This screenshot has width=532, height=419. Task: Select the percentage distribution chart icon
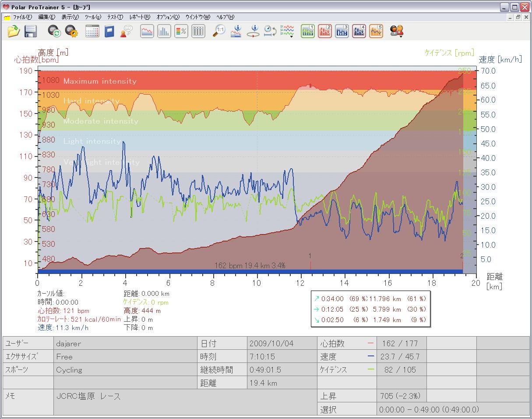click(181, 31)
